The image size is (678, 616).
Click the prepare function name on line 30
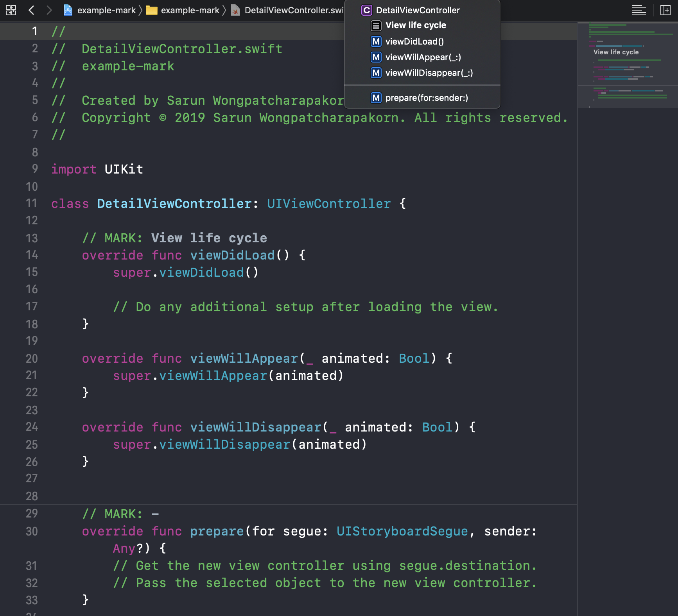pos(217,531)
